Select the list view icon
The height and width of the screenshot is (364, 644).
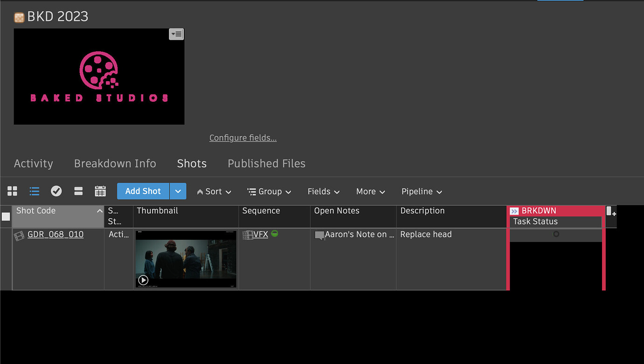pyautogui.click(x=35, y=191)
